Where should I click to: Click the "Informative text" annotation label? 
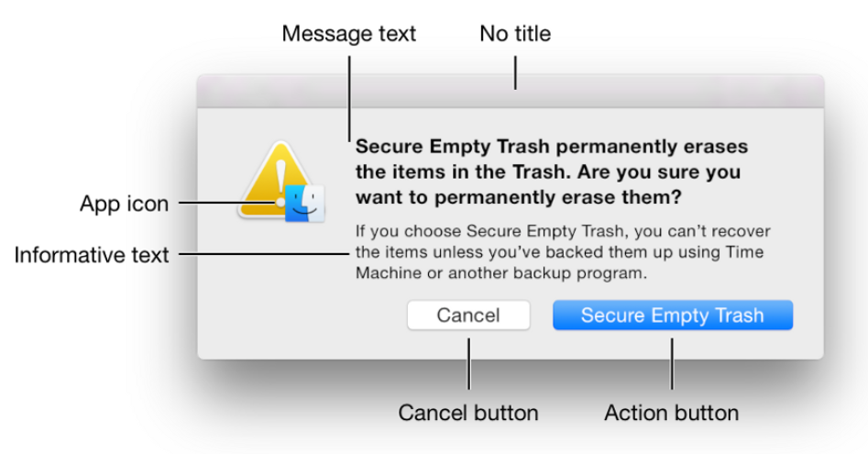(x=92, y=254)
